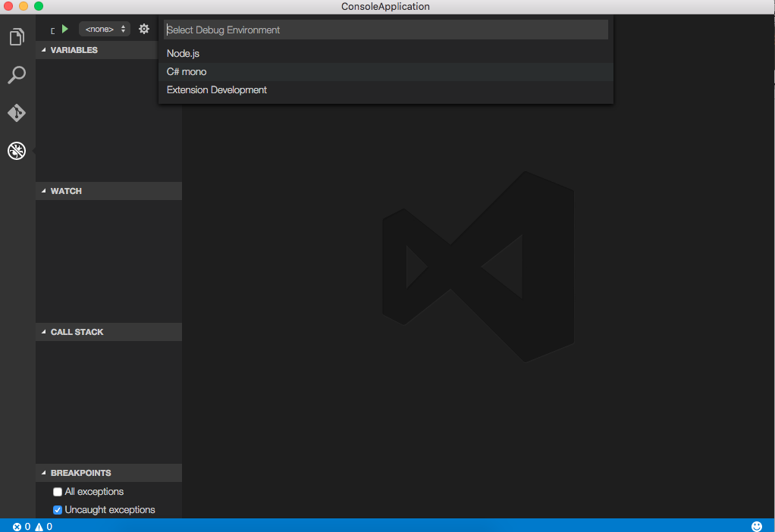775x532 pixels.
Task: Click the errors count in status bar
Action: pyautogui.click(x=22, y=527)
